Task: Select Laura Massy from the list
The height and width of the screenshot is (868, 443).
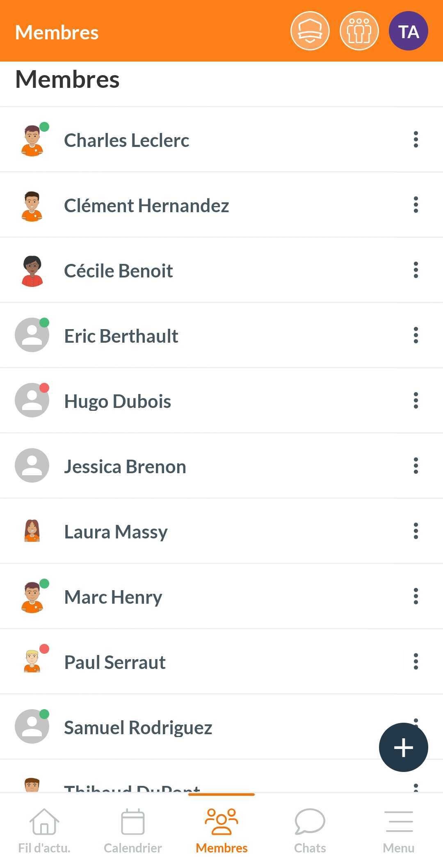Action: 116,532
